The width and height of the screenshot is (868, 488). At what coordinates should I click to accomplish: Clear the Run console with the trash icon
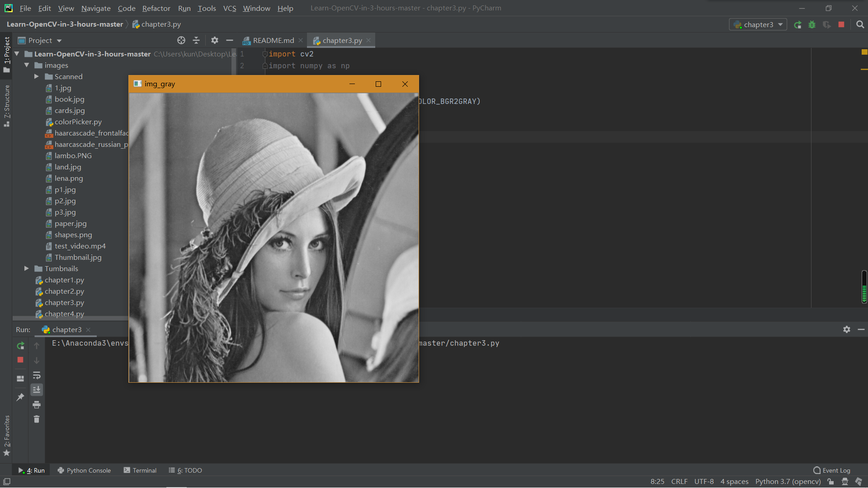(37, 419)
